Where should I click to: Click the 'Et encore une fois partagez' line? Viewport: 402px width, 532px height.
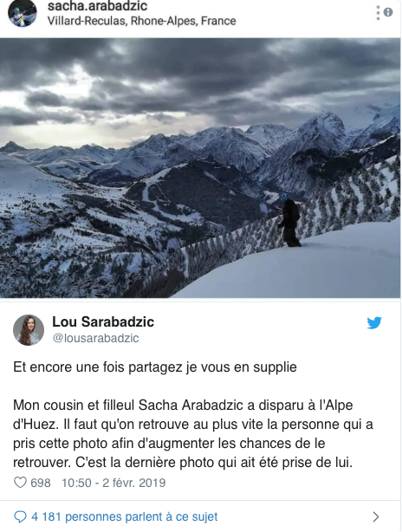pyautogui.click(x=155, y=367)
